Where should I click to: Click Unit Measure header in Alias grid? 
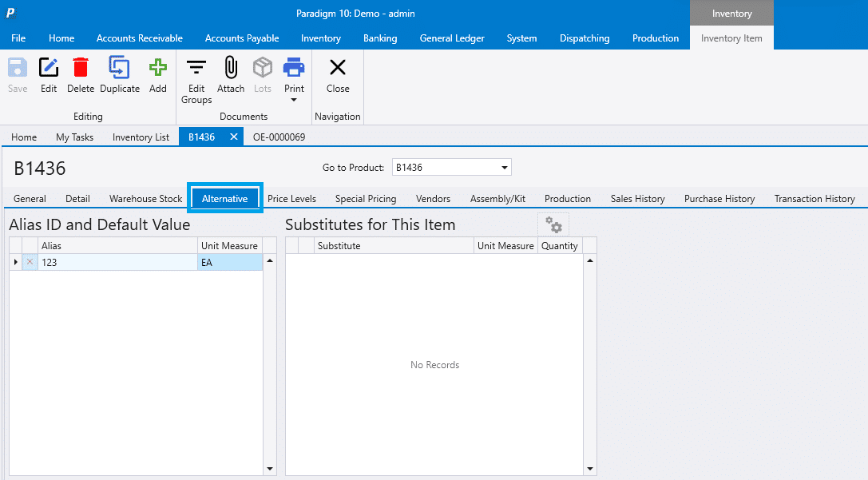click(229, 246)
